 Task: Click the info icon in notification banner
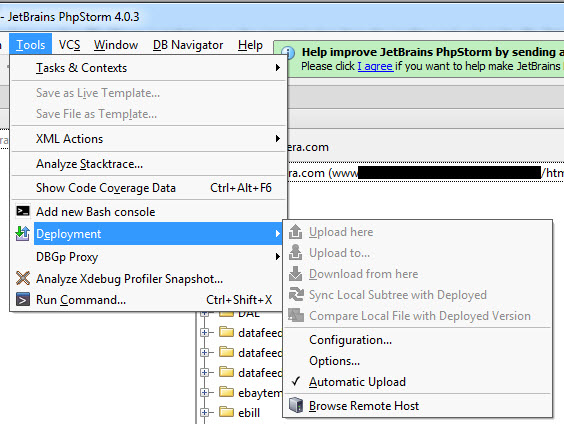(288, 53)
